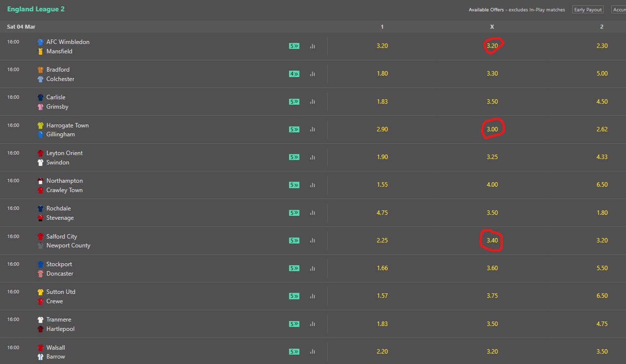Open stats icon for Tranmere v Hartlepool
The image size is (626, 364).
coord(312,324)
